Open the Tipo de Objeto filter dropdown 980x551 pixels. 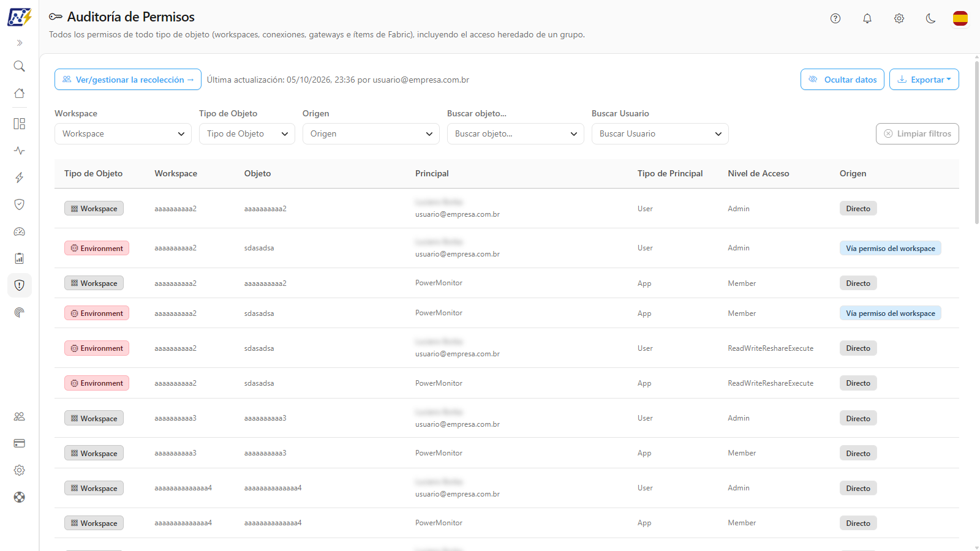pos(247,134)
